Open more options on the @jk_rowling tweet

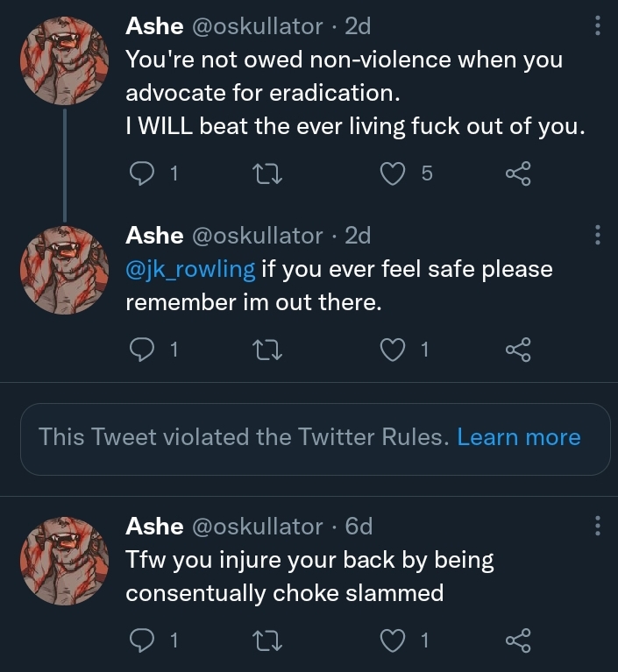pyautogui.click(x=597, y=235)
